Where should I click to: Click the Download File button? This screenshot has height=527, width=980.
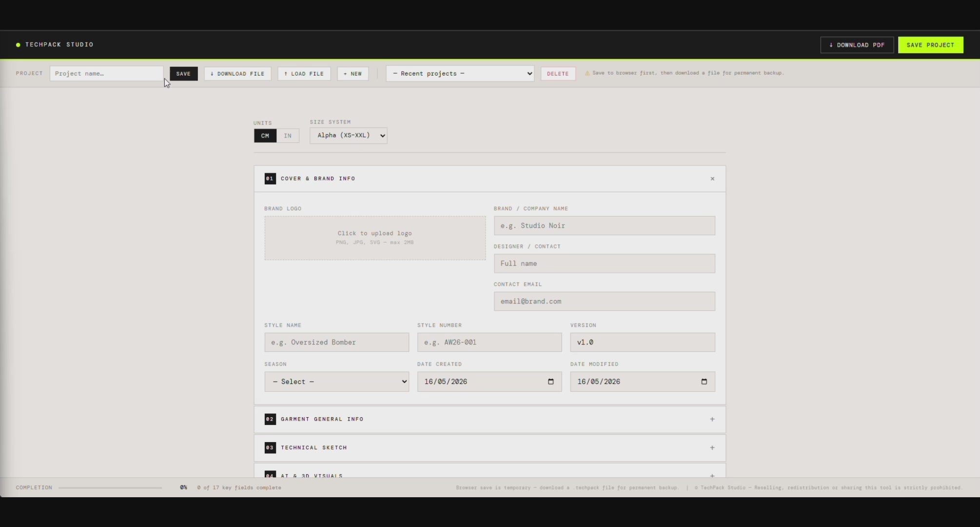[237, 74]
